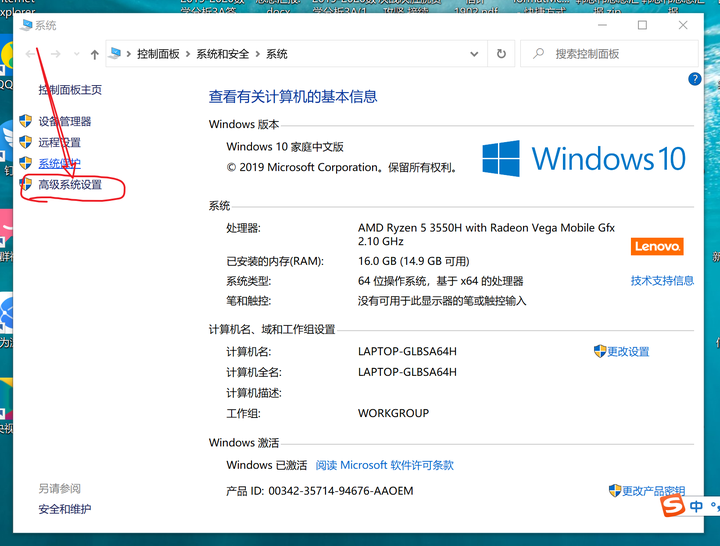Click the Sogou input method S icon

point(673,506)
